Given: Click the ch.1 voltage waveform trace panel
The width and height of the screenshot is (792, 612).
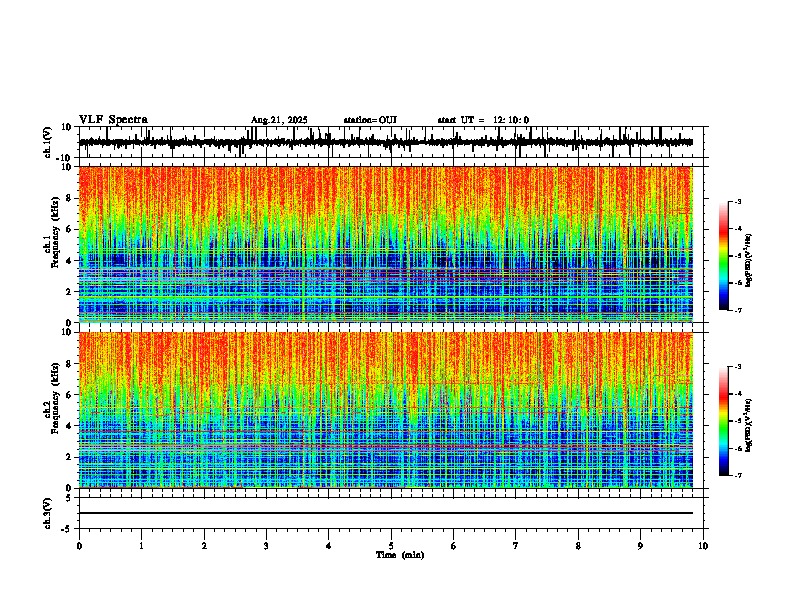Looking at the screenshot, I should click(x=391, y=142).
